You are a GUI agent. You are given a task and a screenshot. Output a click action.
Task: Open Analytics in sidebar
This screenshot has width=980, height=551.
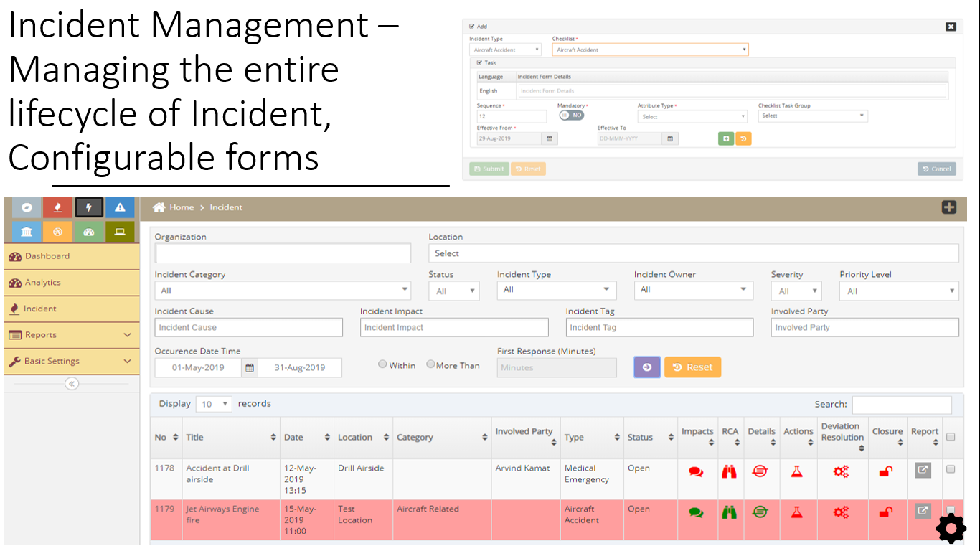[72, 283]
